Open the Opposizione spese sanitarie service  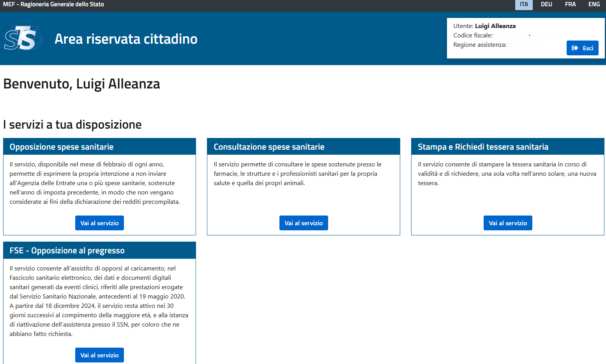click(99, 223)
